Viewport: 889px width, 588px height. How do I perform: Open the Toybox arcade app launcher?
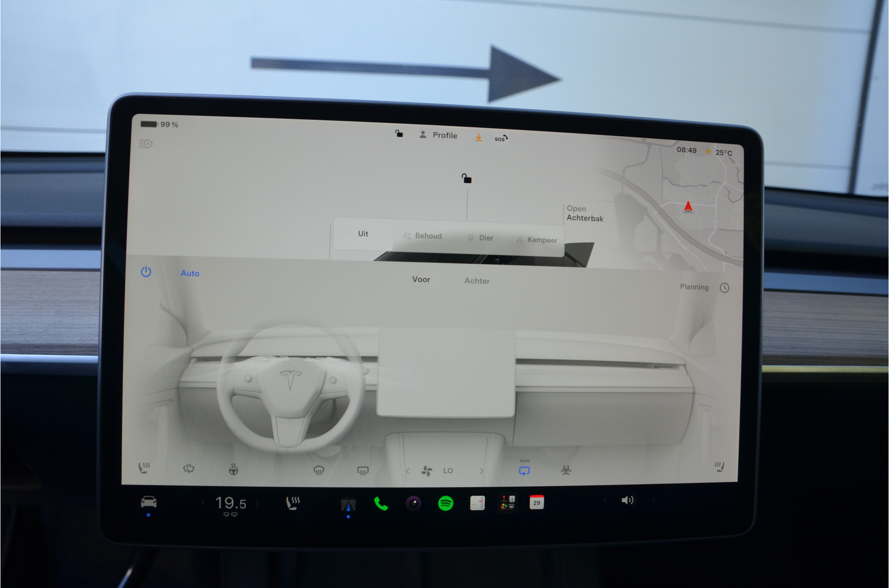click(507, 503)
